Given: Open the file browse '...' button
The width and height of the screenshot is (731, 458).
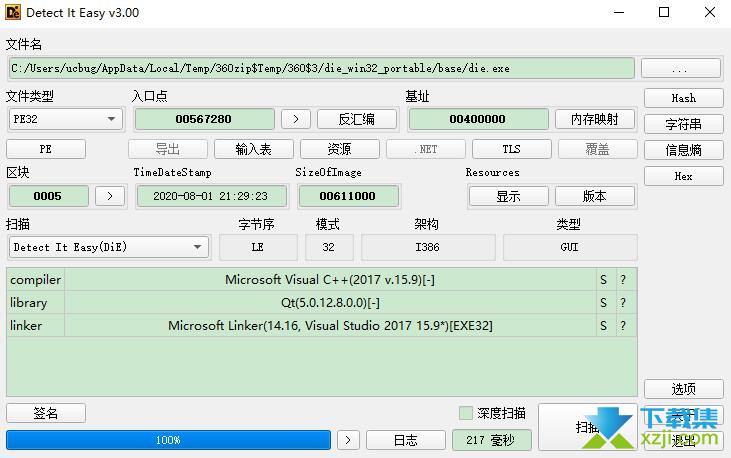Looking at the screenshot, I should [x=681, y=69].
